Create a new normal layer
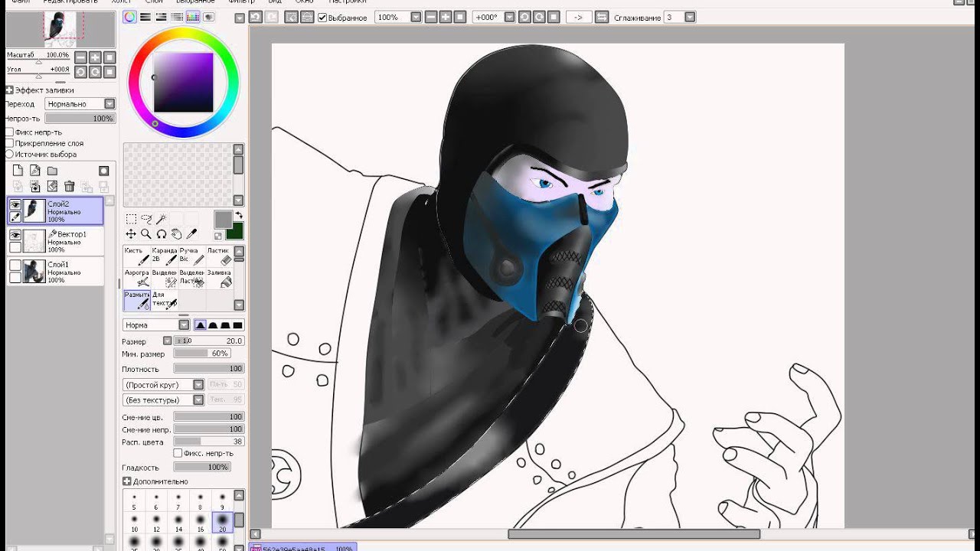Screen dimensions: 980x551 pyautogui.click(x=18, y=171)
